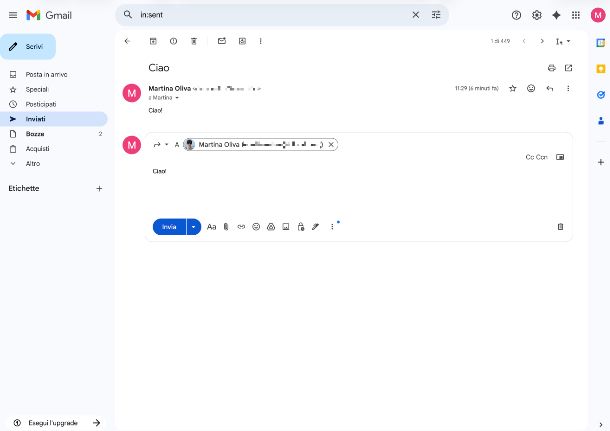Insert a signature with pen icon
610x431 pixels.
[x=316, y=227]
